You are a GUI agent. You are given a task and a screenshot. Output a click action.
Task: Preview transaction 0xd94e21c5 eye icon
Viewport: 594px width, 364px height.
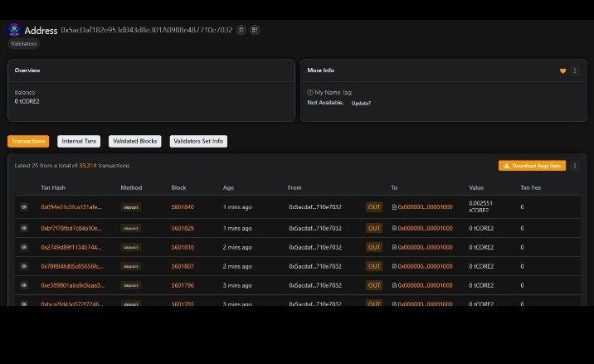(24, 207)
